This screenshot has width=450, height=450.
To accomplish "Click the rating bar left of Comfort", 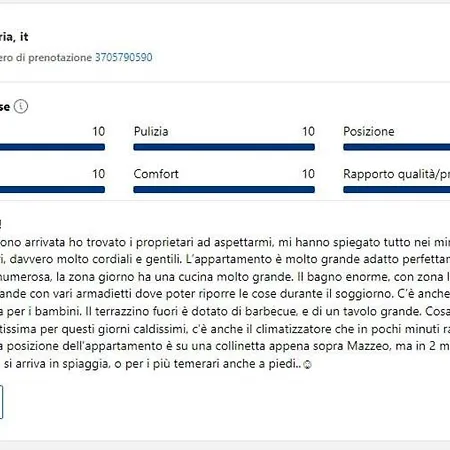I will 52,190.
